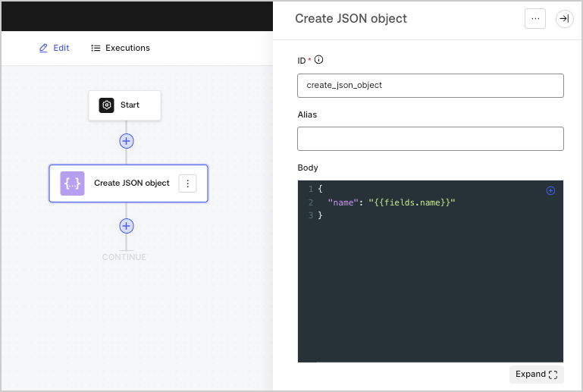This screenshot has width=583, height=392.
Task: Click into the ID input field
Action: [x=430, y=86]
